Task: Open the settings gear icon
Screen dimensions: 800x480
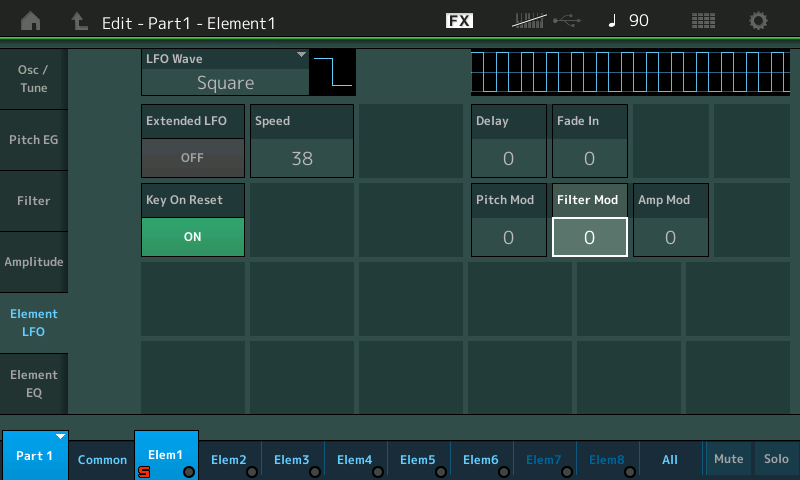Action: (759, 21)
